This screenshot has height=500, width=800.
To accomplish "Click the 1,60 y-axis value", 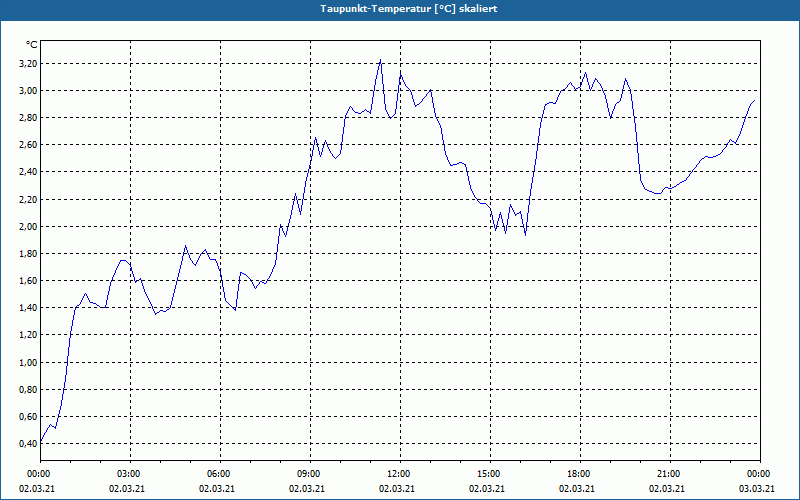I will click(x=28, y=281).
